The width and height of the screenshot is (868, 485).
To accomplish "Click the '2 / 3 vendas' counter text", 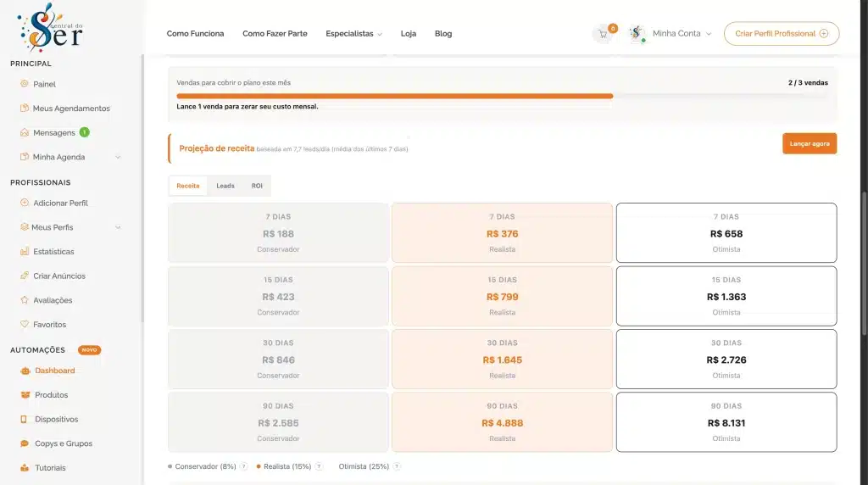I will [x=808, y=82].
